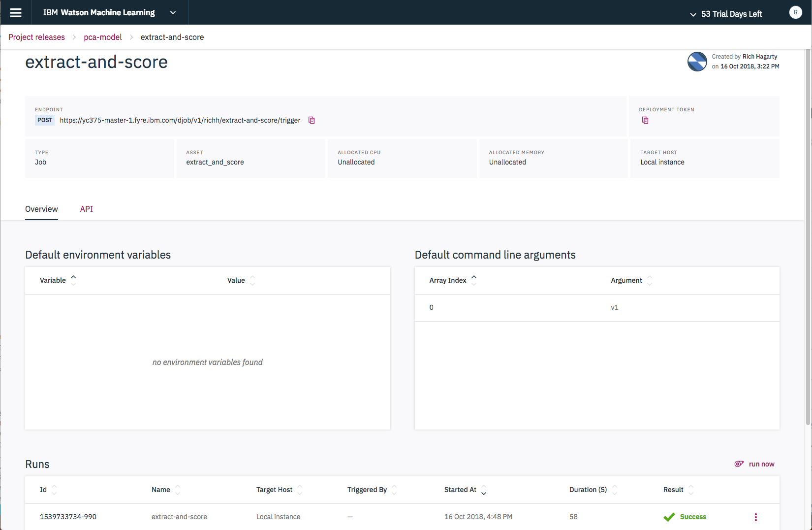This screenshot has width=812, height=530.
Task: Open the pca-model breadcrumb link
Action: (103, 37)
